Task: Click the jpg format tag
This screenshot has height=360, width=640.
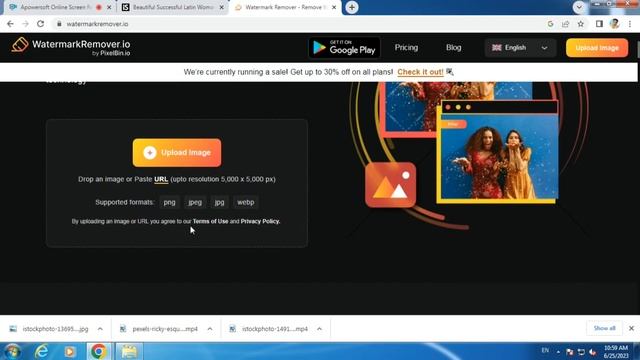Action: tap(220, 202)
